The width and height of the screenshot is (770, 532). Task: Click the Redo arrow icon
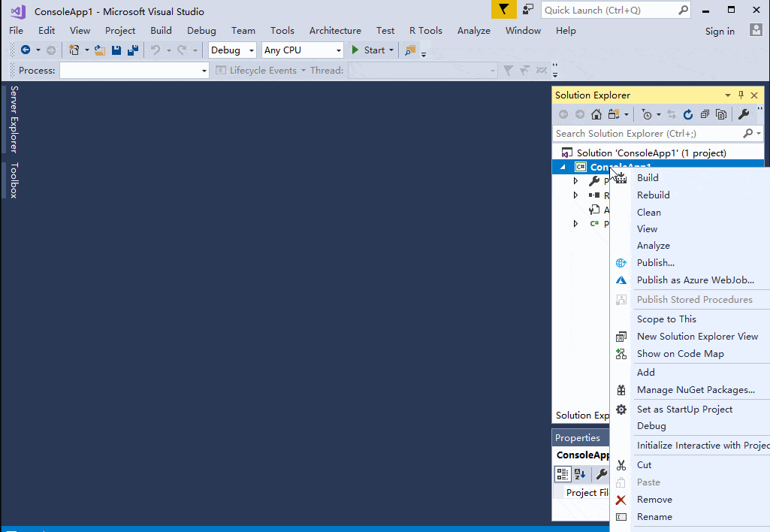click(x=183, y=50)
